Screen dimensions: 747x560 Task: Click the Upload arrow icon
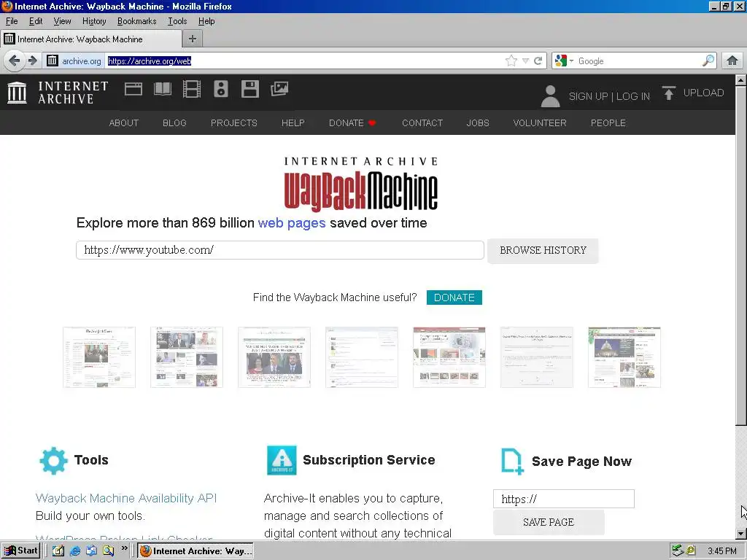click(668, 93)
